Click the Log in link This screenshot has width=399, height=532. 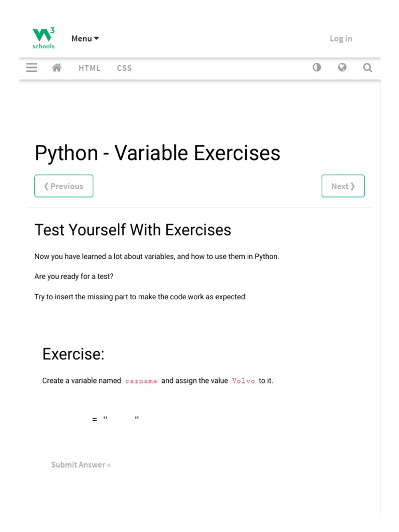coord(341,38)
